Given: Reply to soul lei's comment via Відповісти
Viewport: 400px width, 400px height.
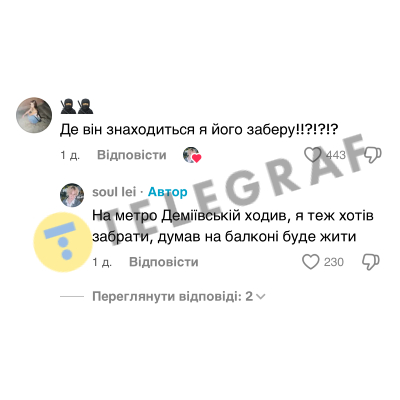Looking at the screenshot, I should (164, 262).
